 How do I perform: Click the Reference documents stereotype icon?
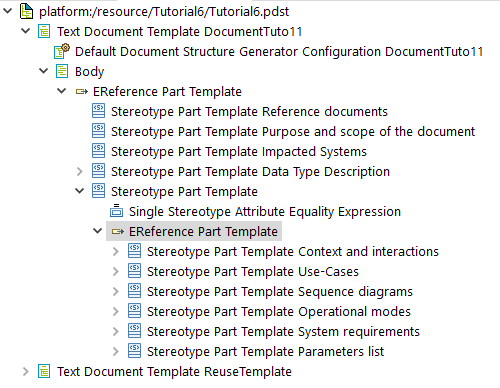[98, 111]
